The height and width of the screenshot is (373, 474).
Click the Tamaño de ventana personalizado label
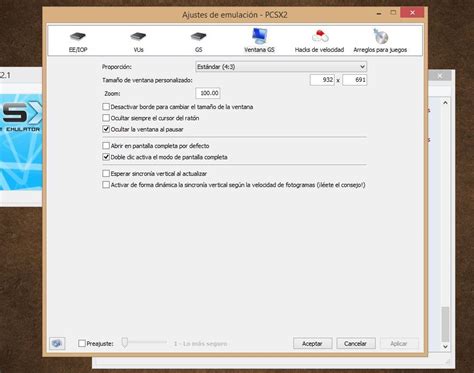click(147, 80)
